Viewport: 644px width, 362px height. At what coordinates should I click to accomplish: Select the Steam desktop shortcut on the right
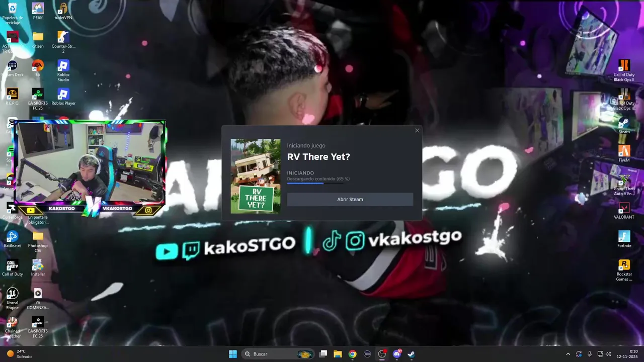click(x=624, y=126)
